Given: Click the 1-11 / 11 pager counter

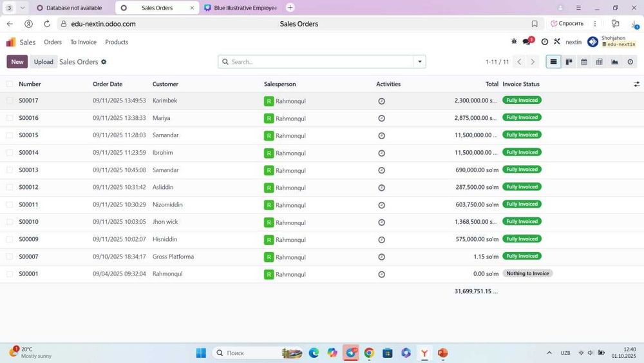Looking at the screenshot, I should coord(497,62).
